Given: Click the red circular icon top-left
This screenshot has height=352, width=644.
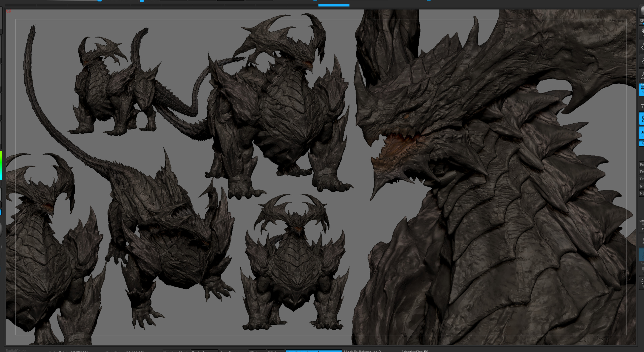Looking at the screenshot, I should coord(9,11).
